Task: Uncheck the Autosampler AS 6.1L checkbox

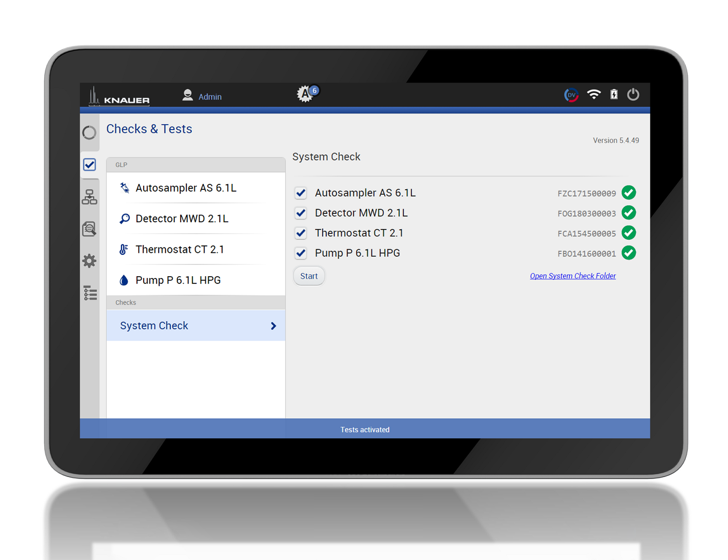Action: coord(301,193)
